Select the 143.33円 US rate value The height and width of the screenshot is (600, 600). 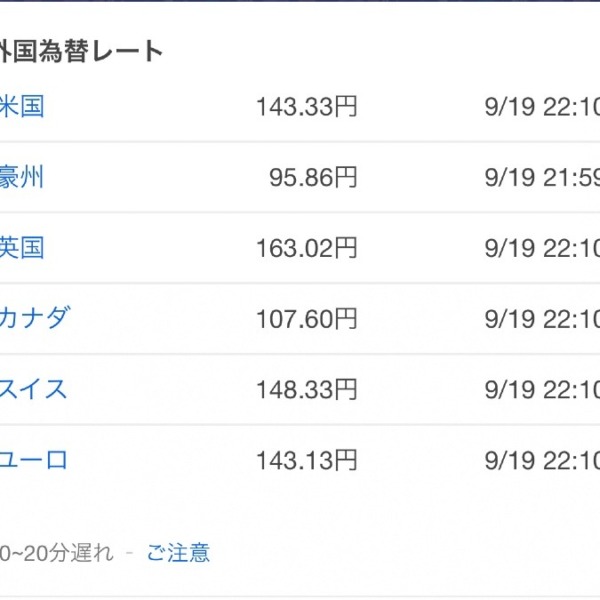pos(307,106)
